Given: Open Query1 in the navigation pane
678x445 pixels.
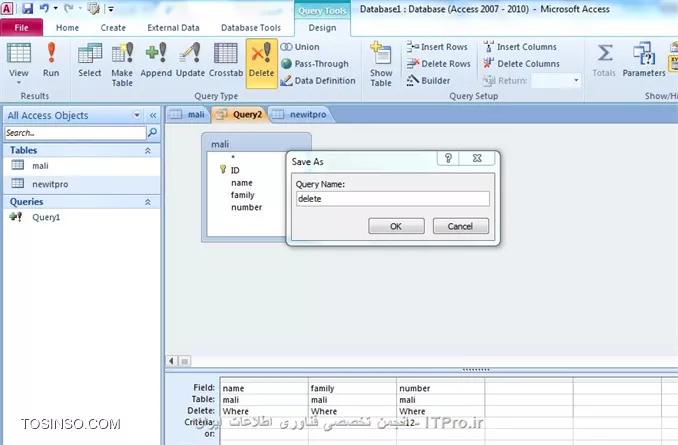Looking at the screenshot, I should click(46, 217).
